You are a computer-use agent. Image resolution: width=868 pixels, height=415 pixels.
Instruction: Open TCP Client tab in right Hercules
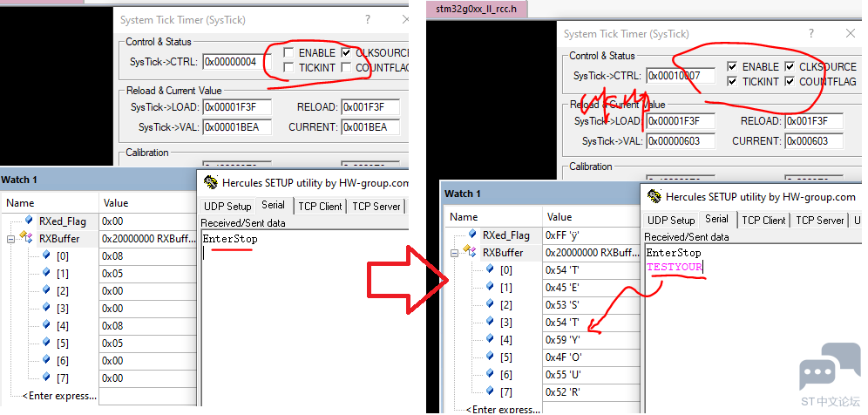tap(763, 220)
